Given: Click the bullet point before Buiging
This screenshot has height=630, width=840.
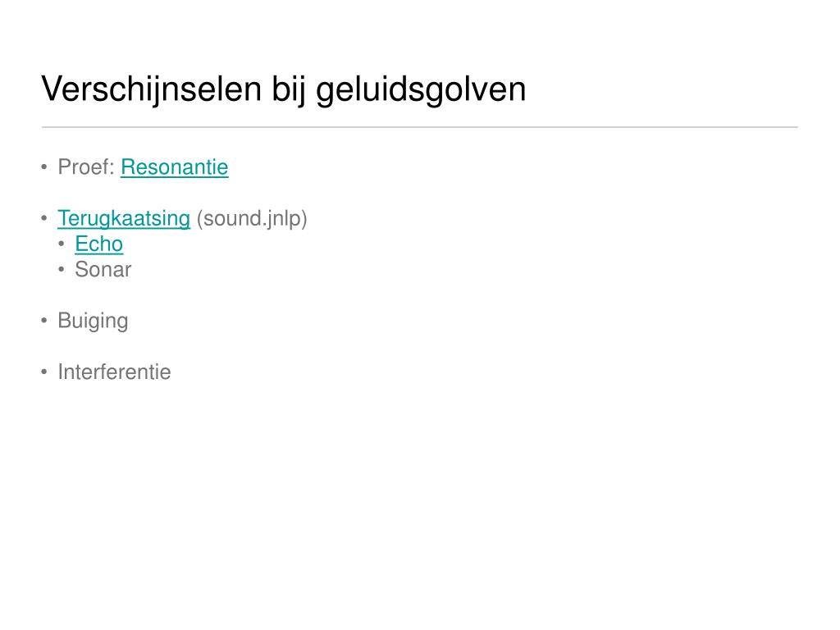Looking at the screenshot, I should (x=44, y=321).
